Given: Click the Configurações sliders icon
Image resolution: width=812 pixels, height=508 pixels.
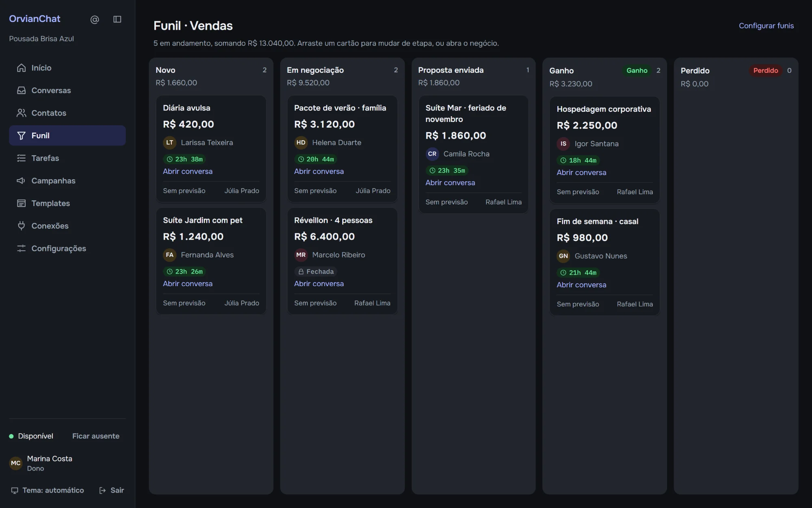Looking at the screenshot, I should point(21,248).
